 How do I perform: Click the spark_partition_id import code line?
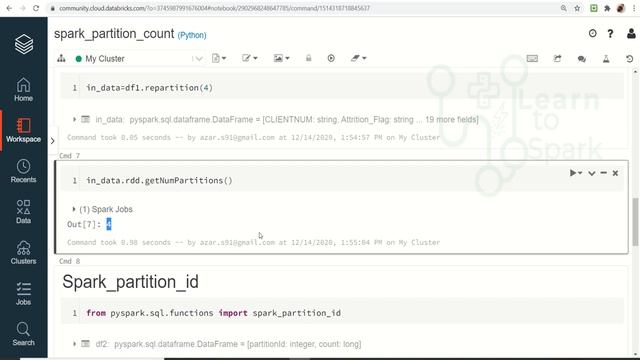[x=213, y=313]
